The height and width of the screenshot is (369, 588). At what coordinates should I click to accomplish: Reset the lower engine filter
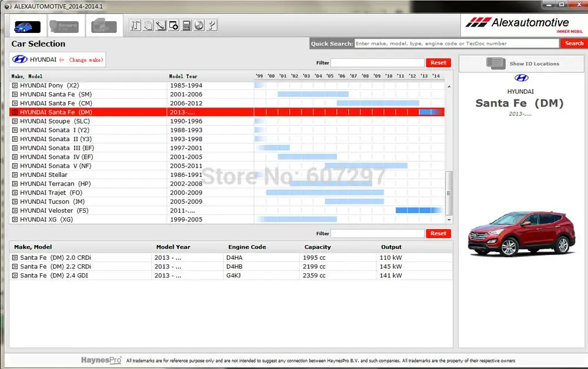tap(439, 233)
